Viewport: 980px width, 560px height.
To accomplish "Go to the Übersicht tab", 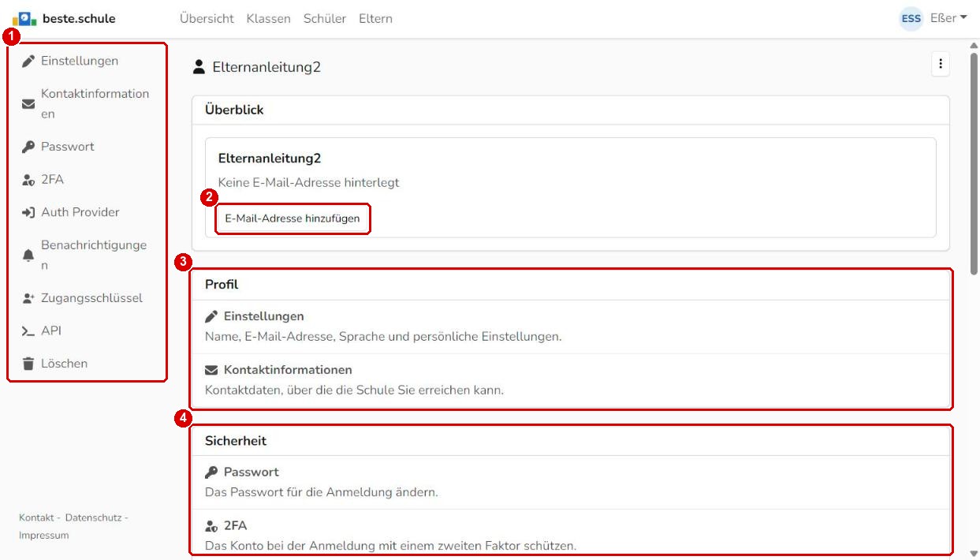I will (207, 18).
